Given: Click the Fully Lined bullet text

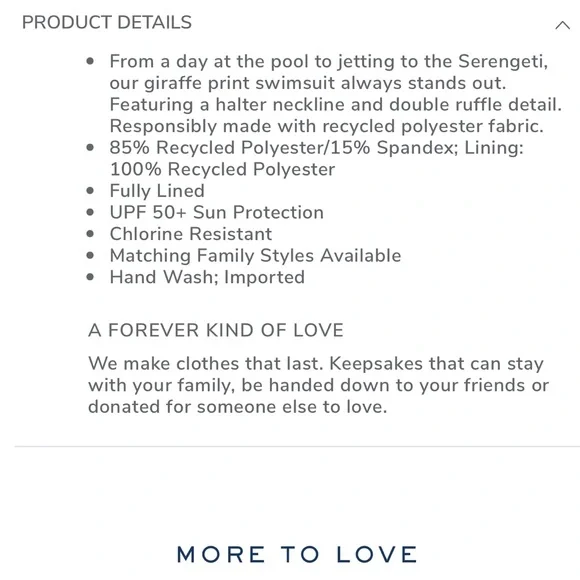Looking at the screenshot, I should point(157,191).
